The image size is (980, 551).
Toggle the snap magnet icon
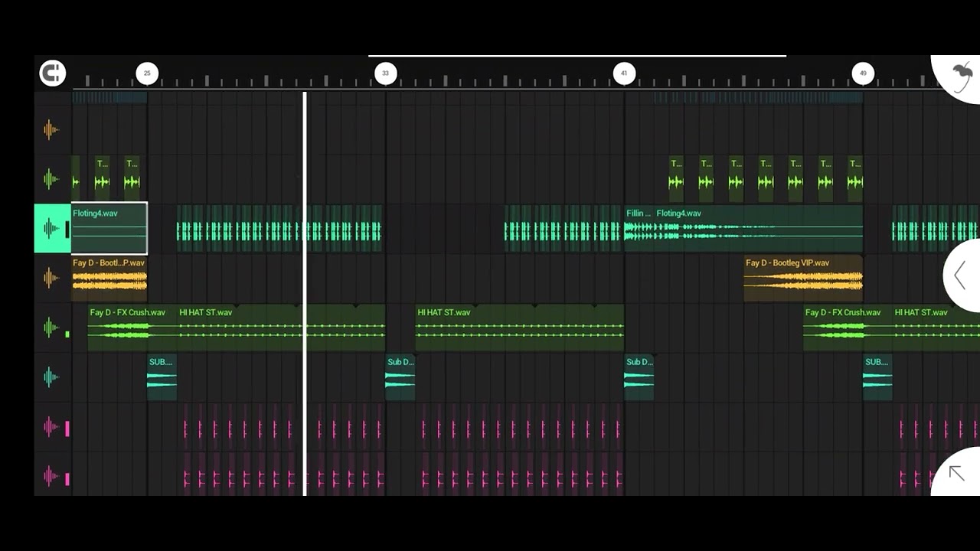click(x=53, y=73)
